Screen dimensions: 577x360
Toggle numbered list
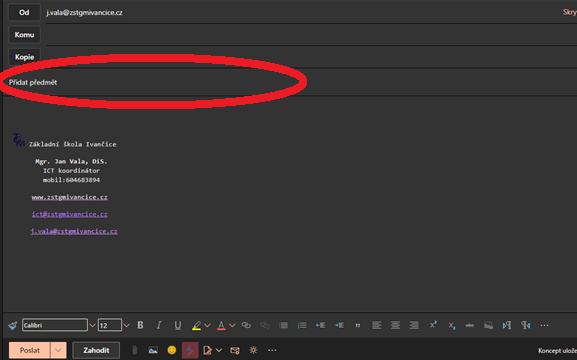(302, 325)
